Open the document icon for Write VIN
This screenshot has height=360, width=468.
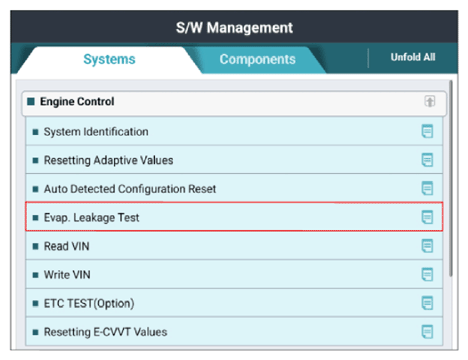[427, 275]
